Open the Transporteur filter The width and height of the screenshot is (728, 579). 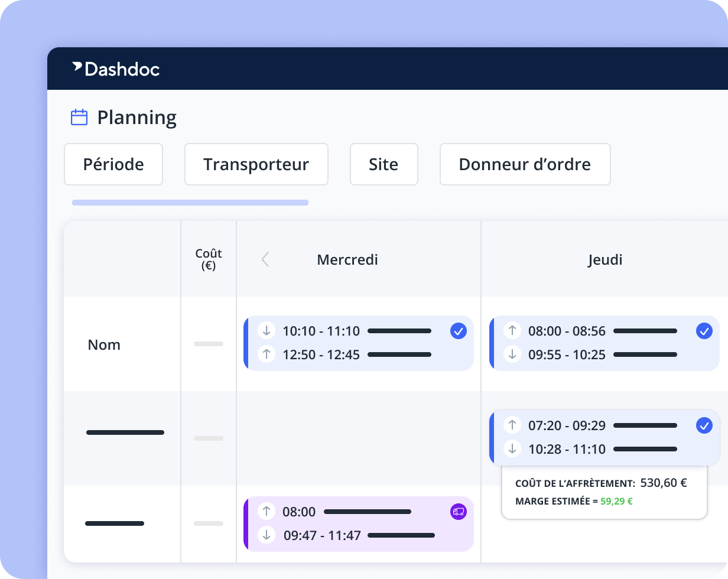(256, 164)
